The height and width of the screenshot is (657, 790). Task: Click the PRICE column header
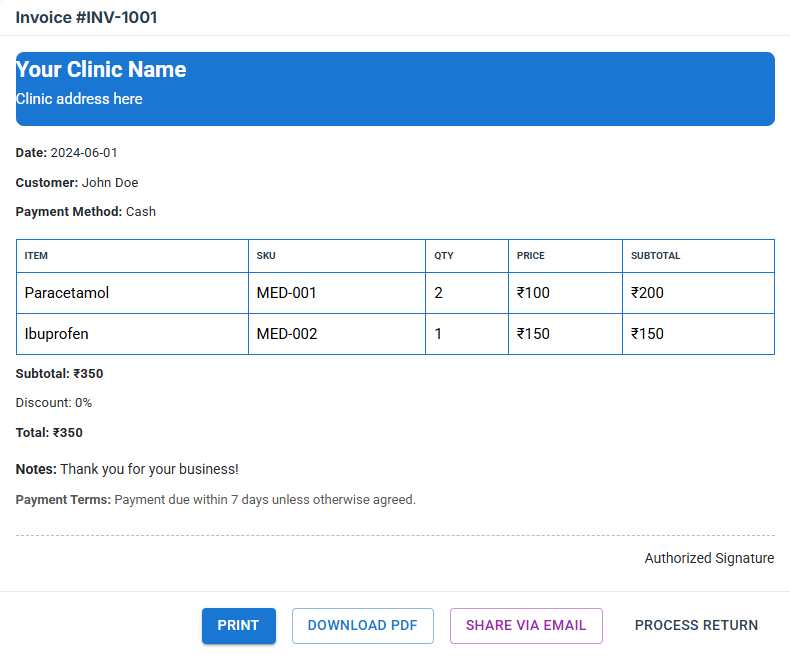click(531, 256)
